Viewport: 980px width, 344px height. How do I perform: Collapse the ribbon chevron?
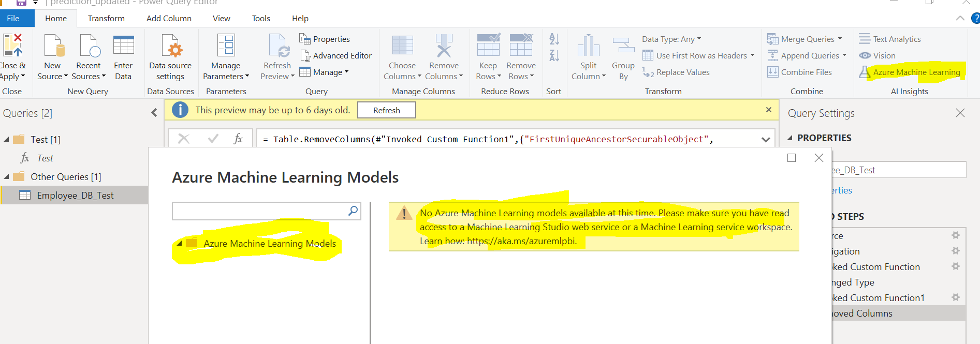click(960, 18)
